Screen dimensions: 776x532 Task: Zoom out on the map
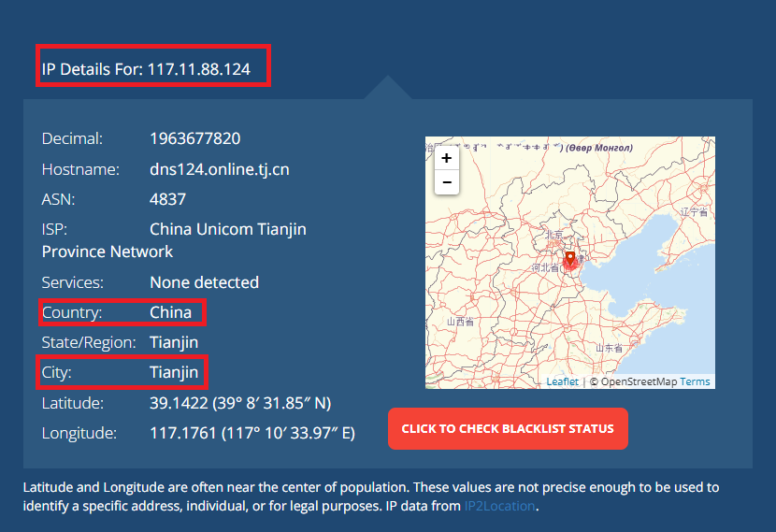[x=447, y=182]
